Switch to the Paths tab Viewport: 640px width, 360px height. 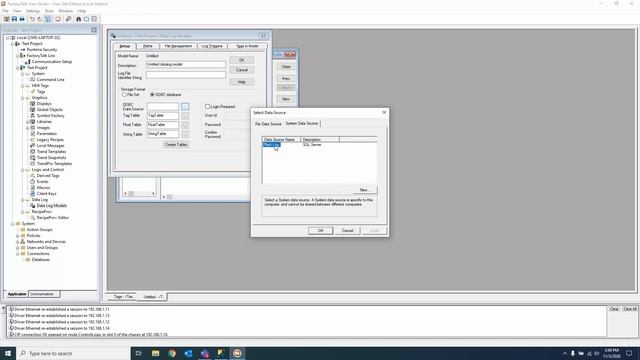coord(148,46)
